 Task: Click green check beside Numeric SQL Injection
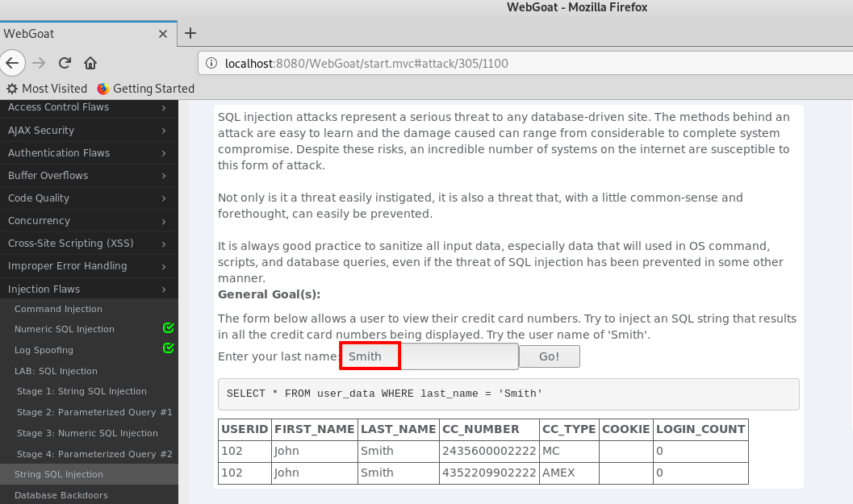tap(169, 328)
